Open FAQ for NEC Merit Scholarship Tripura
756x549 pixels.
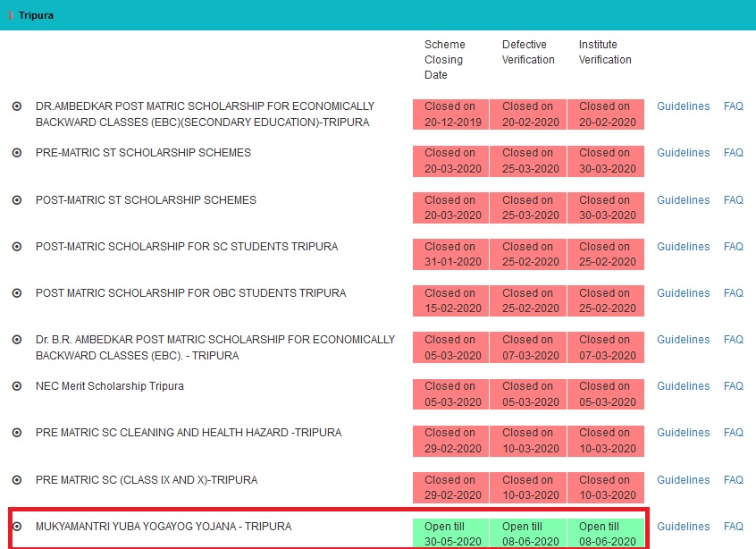(734, 386)
